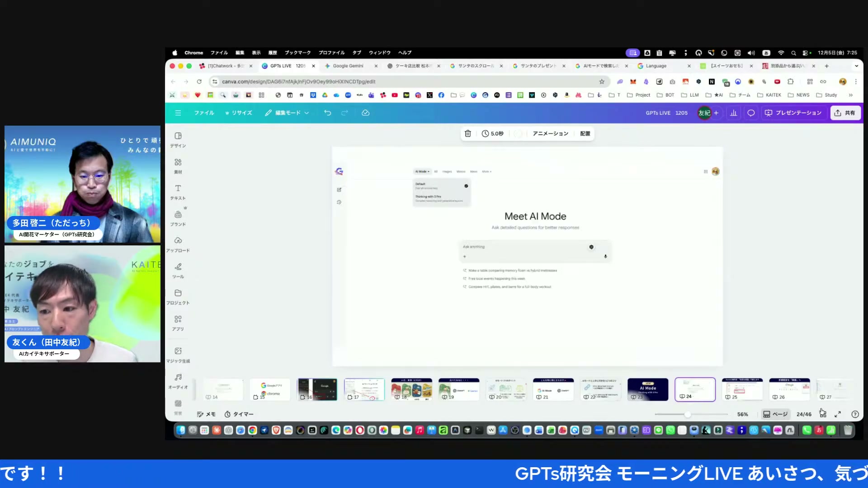Open the タイマー timer
868x488 pixels.
click(239, 414)
